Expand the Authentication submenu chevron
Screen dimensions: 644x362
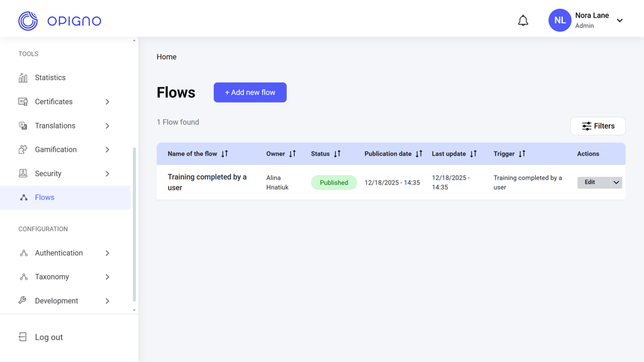point(107,253)
